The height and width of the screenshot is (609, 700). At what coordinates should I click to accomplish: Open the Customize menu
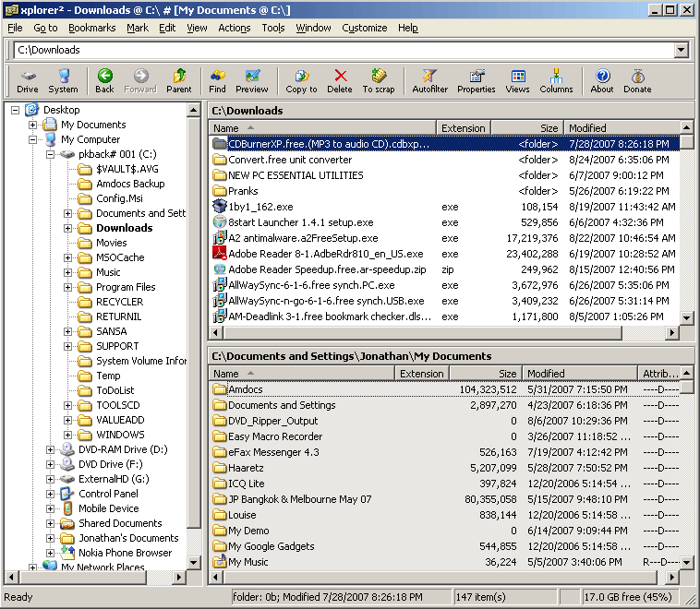tap(365, 28)
